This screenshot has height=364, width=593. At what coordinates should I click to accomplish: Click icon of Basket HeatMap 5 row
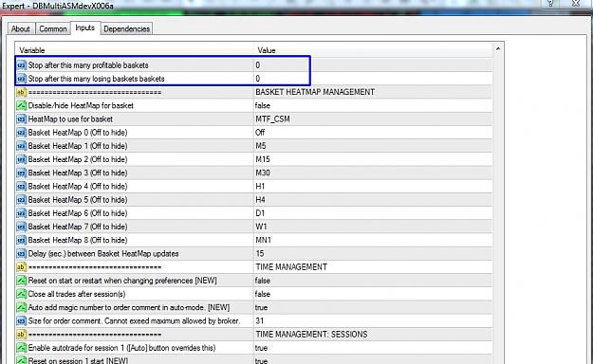[x=21, y=200]
